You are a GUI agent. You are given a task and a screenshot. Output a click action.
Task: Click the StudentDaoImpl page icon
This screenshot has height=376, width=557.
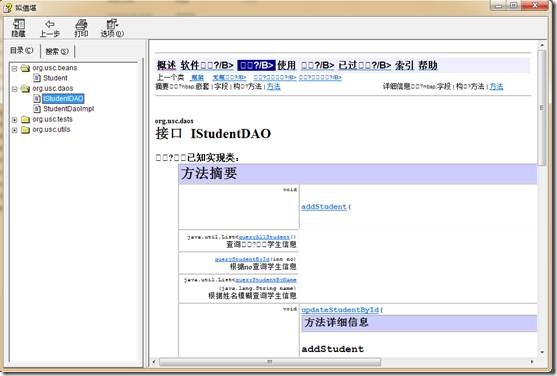(x=37, y=109)
